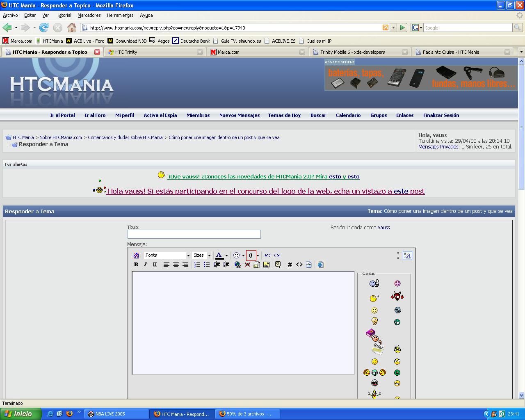
Task: Toggle bold text formatting
Action: tap(136, 265)
